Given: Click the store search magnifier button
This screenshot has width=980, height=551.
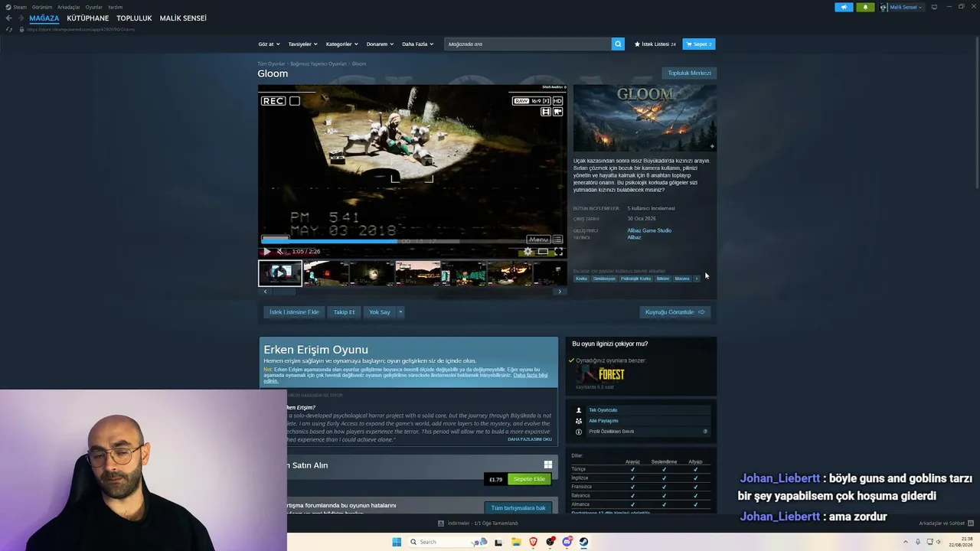Looking at the screenshot, I should tap(618, 44).
